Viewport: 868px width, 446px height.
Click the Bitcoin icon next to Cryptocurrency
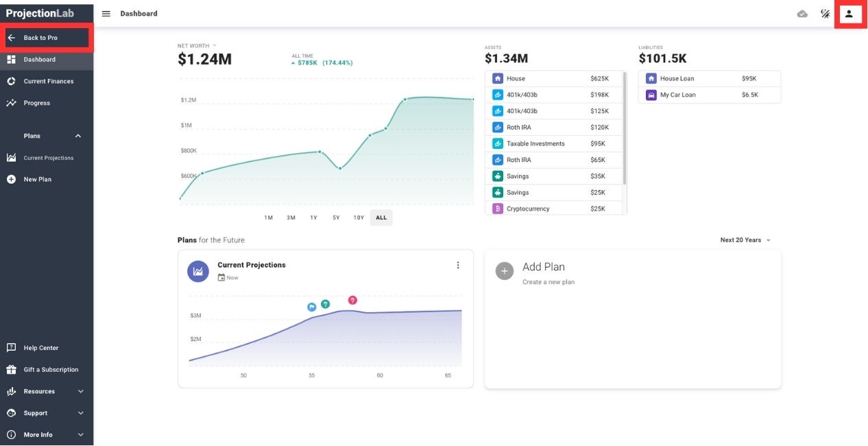click(x=497, y=208)
